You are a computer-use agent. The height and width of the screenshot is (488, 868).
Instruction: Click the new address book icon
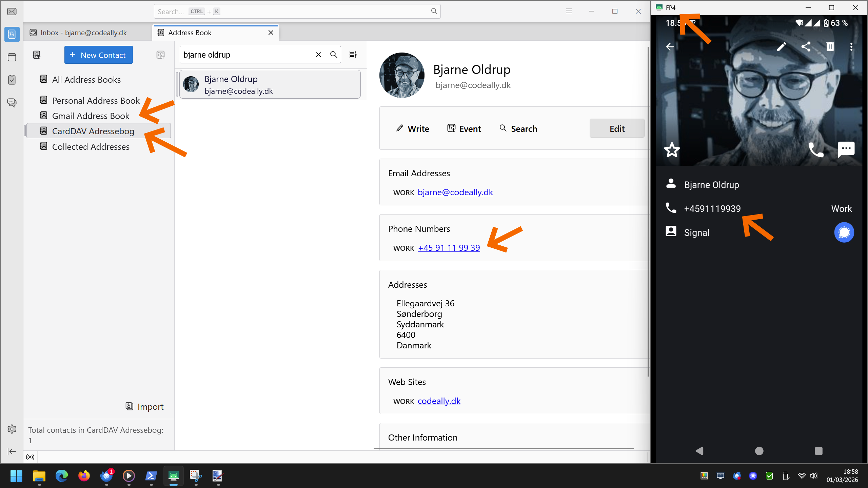point(37,55)
